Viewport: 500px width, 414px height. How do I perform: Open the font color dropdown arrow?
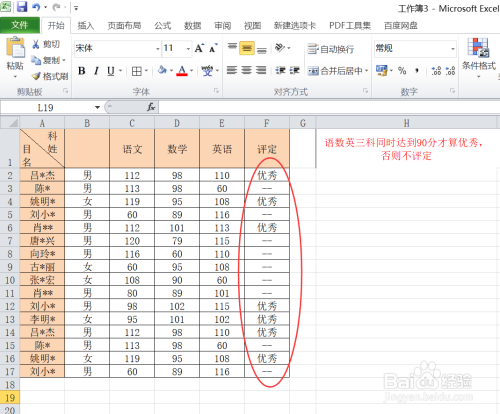(192, 71)
